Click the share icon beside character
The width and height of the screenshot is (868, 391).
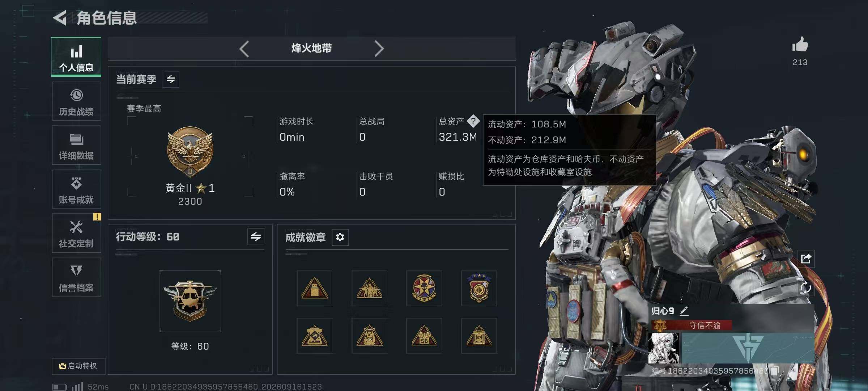[x=806, y=258]
